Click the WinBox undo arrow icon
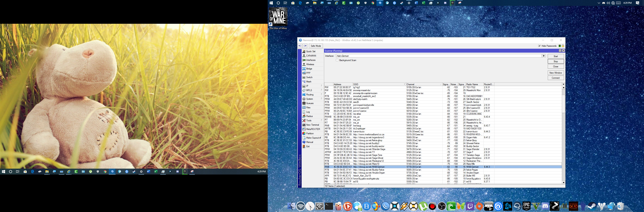 (x=300, y=46)
